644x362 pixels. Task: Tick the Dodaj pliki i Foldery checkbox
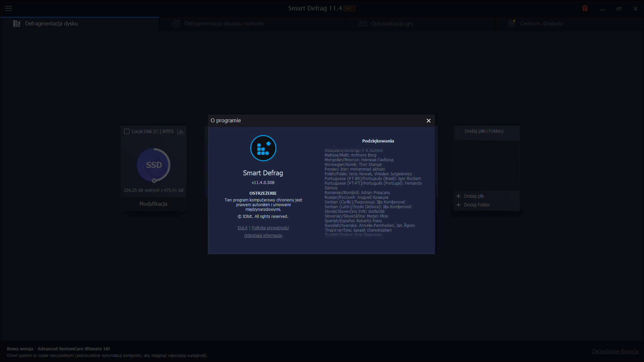point(459,131)
